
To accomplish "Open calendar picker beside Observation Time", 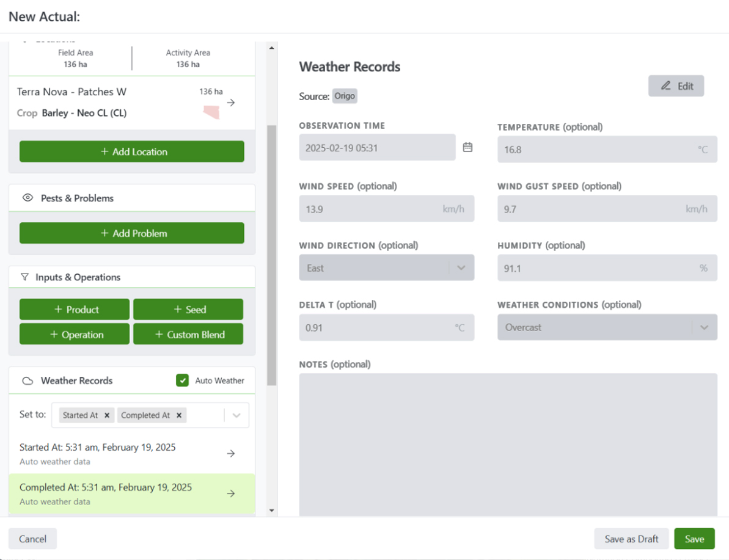I will (x=467, y=147).
